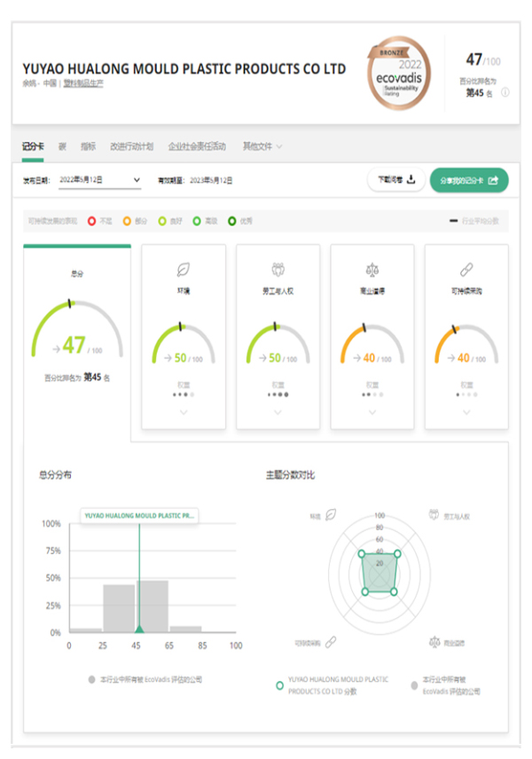532x759 pixels.
Task: Click the tallest grey bar in distribution chart
Action: tap(154, 606)
